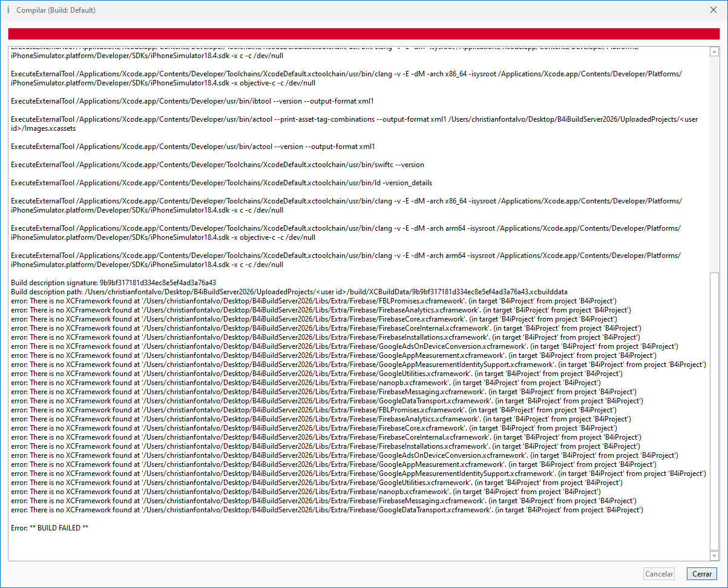Select the last FirebaseMessaging.xcframework error line

[x=323, y=501]
